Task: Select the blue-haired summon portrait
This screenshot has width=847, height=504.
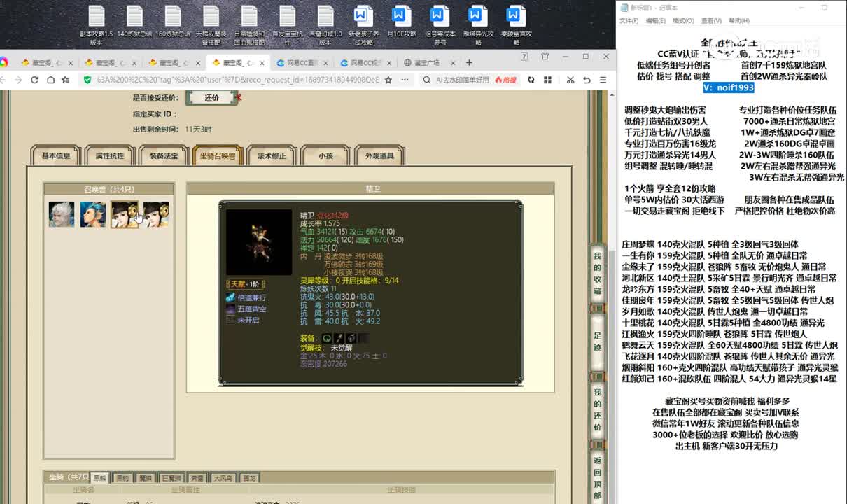Action: tap(92, 214)
